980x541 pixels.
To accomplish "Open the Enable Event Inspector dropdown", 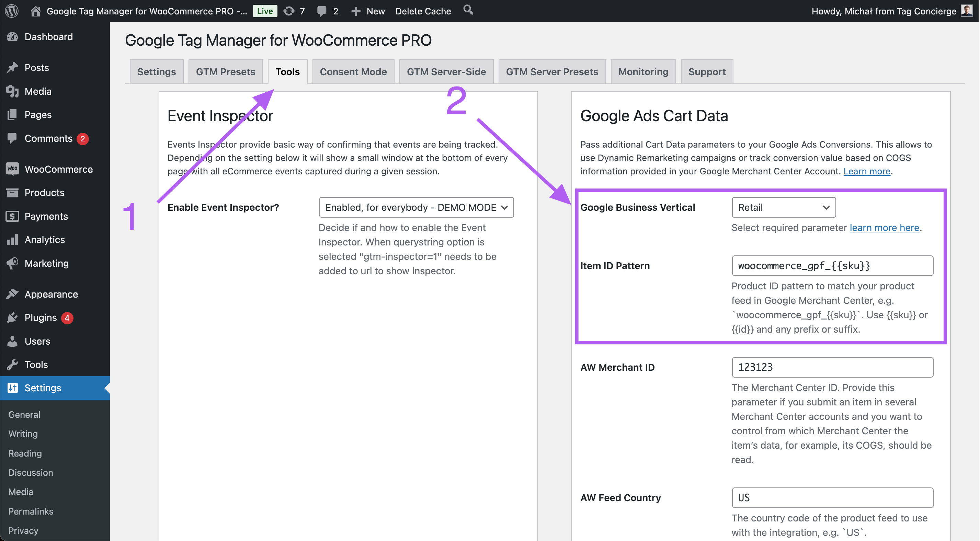I will coord(416,207).
